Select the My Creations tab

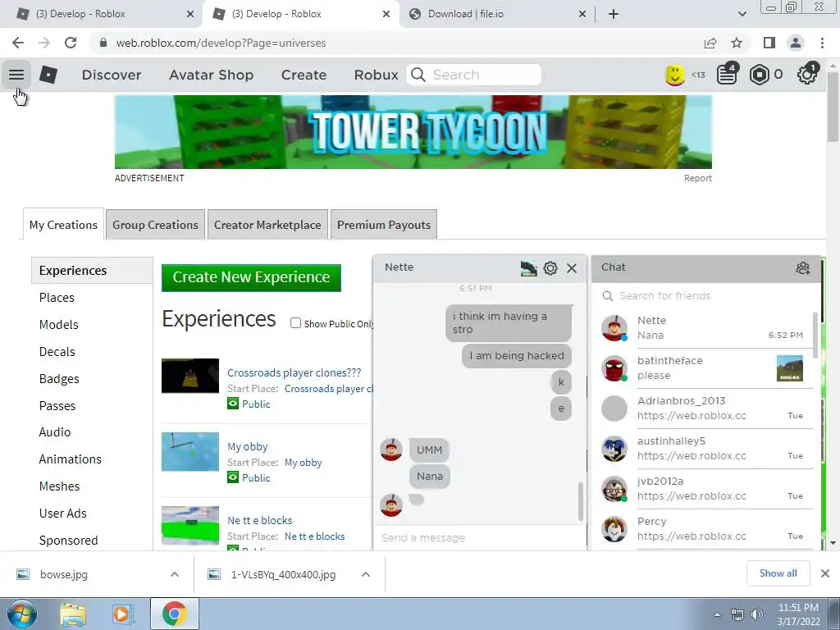coord(63,225)
